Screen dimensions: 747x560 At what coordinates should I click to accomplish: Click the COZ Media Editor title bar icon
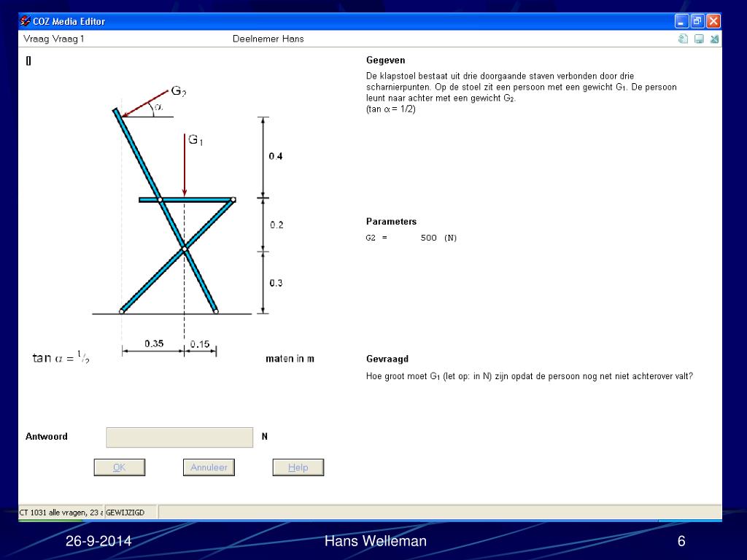point(26,21)
